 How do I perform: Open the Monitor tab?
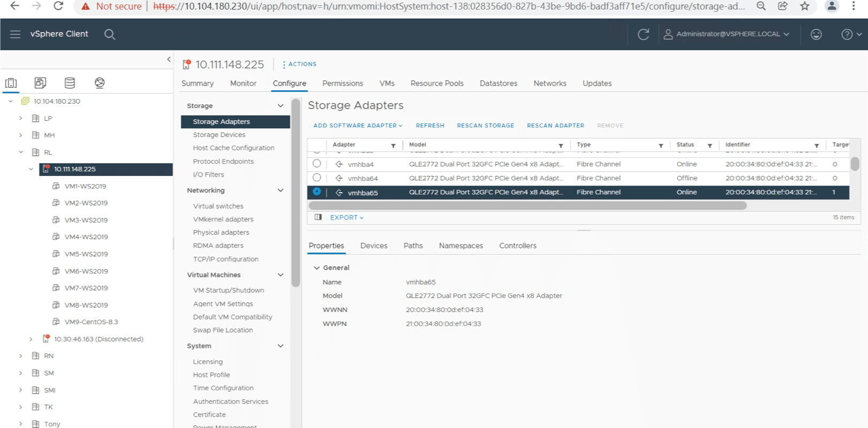pos(243,83)
